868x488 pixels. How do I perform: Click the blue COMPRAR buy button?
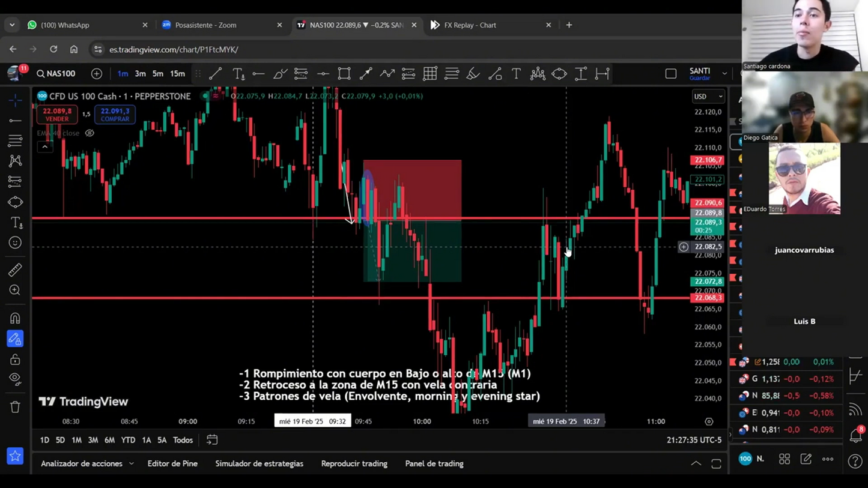pos(115,115)
